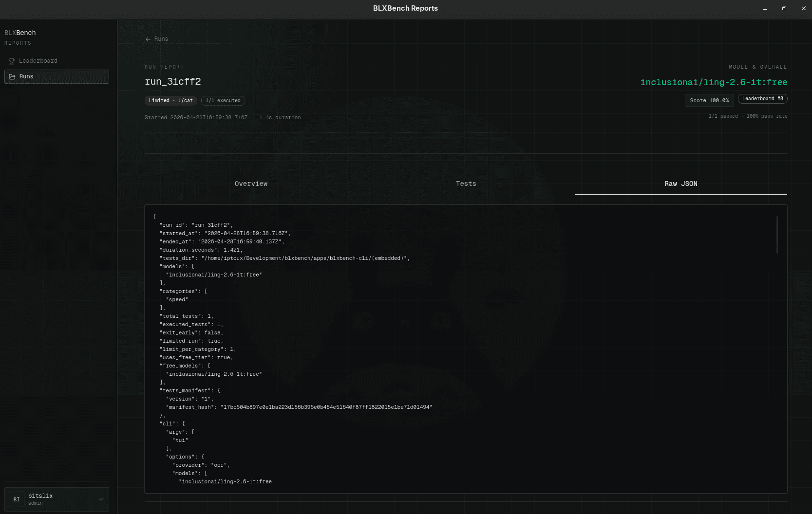Screen dimensions: 812x514
Task: Click the "tui" argv value
Action: point(180,441)
